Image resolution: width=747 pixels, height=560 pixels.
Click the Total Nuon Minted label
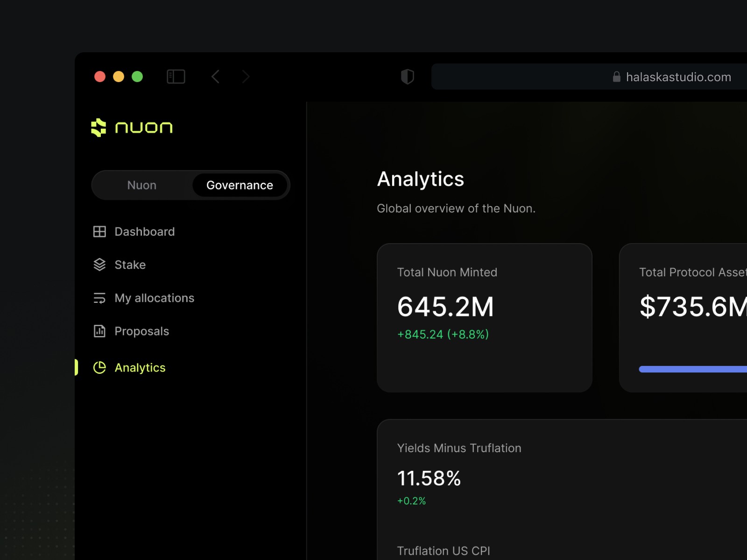point(447,272)
